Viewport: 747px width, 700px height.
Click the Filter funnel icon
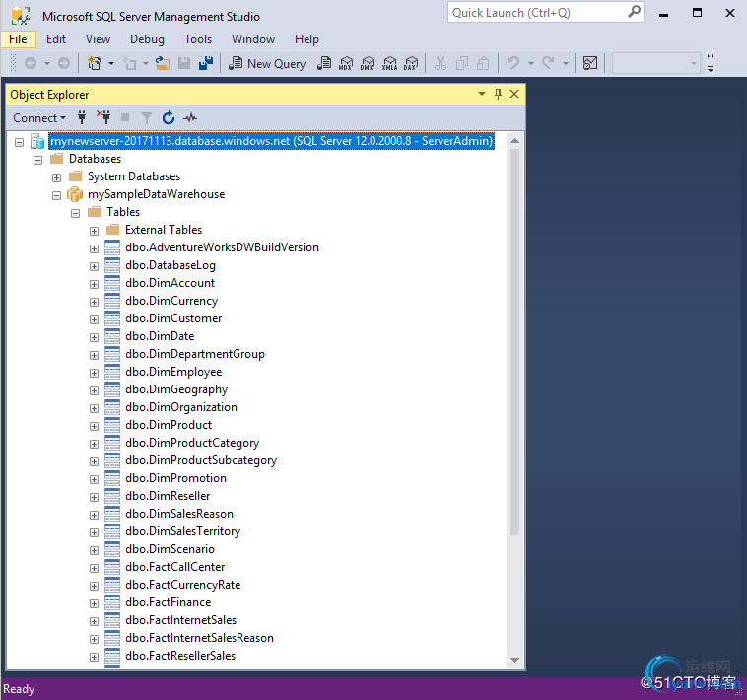pos(147,117)
